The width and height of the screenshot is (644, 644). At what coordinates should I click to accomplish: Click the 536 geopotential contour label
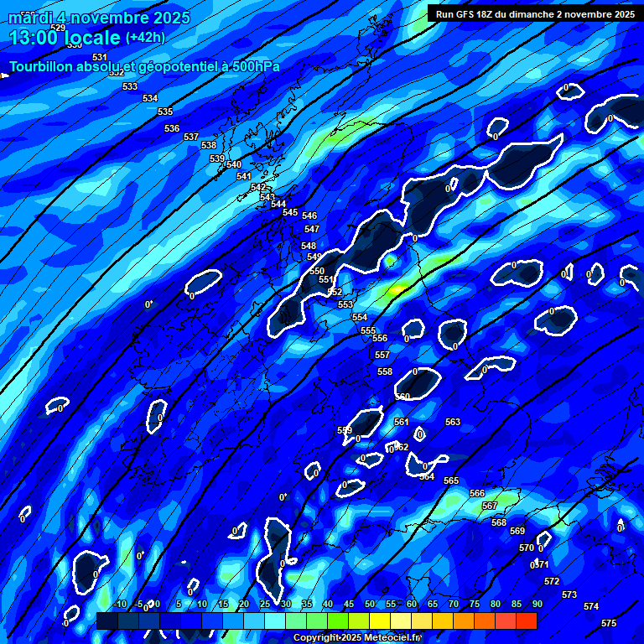172,128
